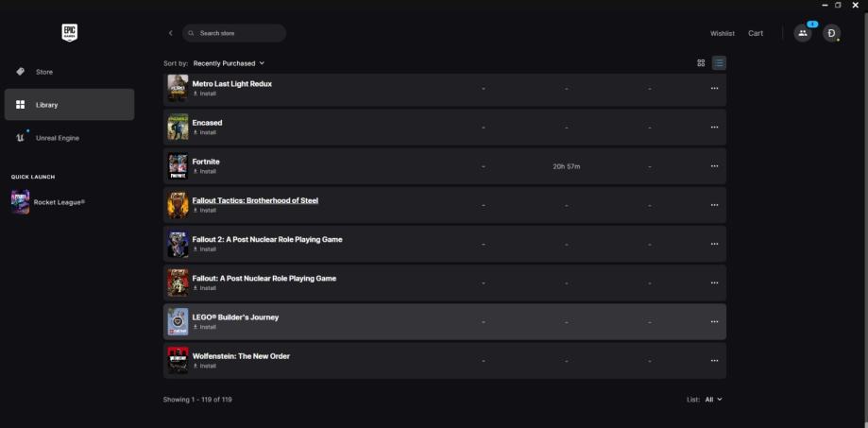Viewport: 868px width, 428px height.
Task: Open more options for Fortnite
Action: [x=714, y=166]
